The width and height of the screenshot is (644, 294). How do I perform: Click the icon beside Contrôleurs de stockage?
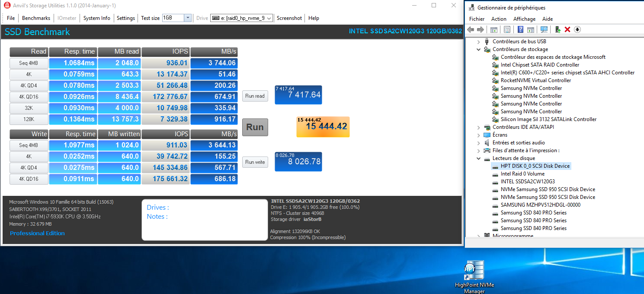click(x=487, y=49)
